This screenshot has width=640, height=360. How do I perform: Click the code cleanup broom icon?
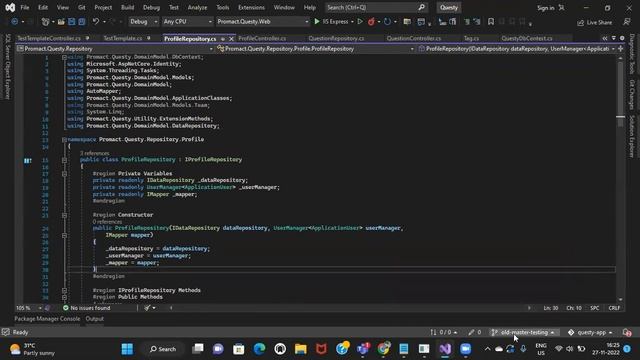(147, 308)
